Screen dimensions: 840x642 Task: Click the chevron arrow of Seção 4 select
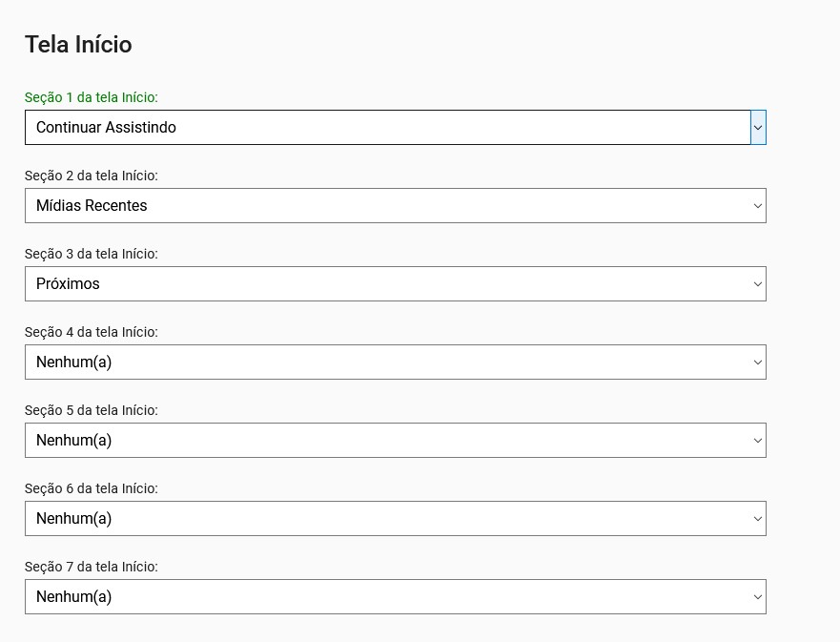pos(758,362)
